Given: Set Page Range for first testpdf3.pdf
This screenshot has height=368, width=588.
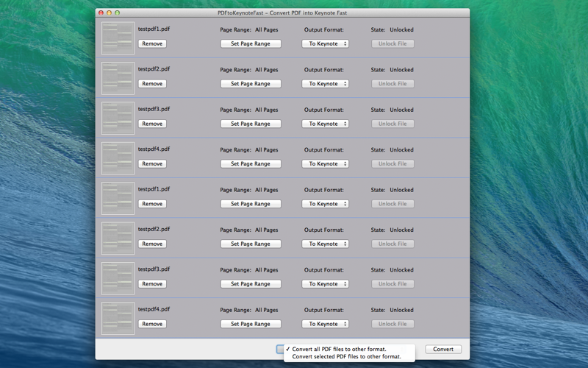Looking at the screenshot, I should [x=251, y=124].
